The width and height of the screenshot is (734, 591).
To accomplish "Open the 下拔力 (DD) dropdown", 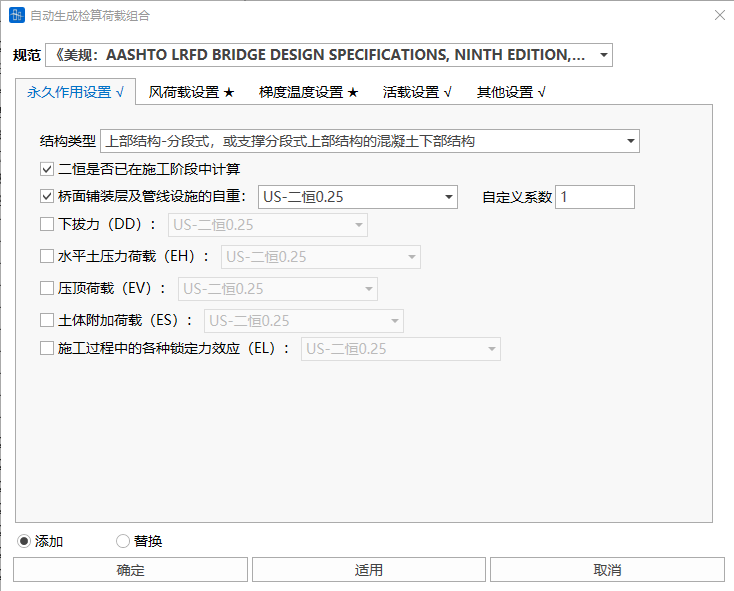I will point(268,225).
